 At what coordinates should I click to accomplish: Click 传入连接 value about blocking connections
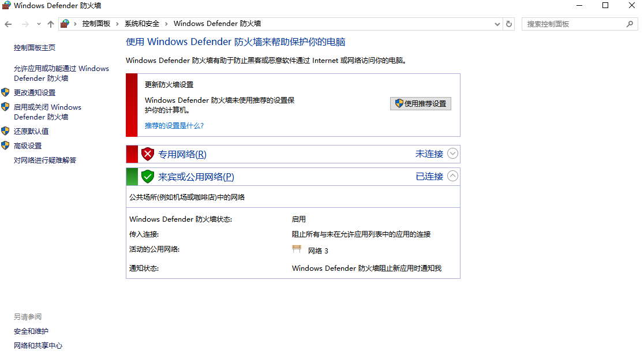(x=361, y=234)
